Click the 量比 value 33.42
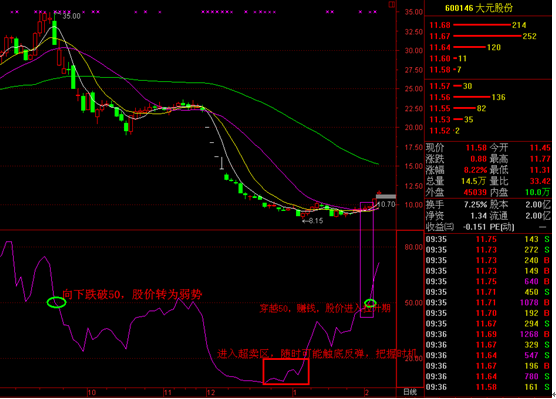Screen dimensions: 556x399 540,181
